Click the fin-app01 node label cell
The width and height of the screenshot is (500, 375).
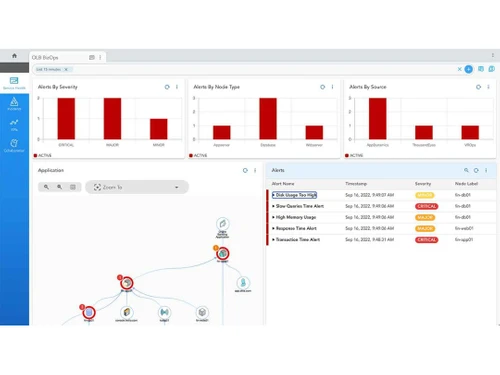[x=464, y=240]
